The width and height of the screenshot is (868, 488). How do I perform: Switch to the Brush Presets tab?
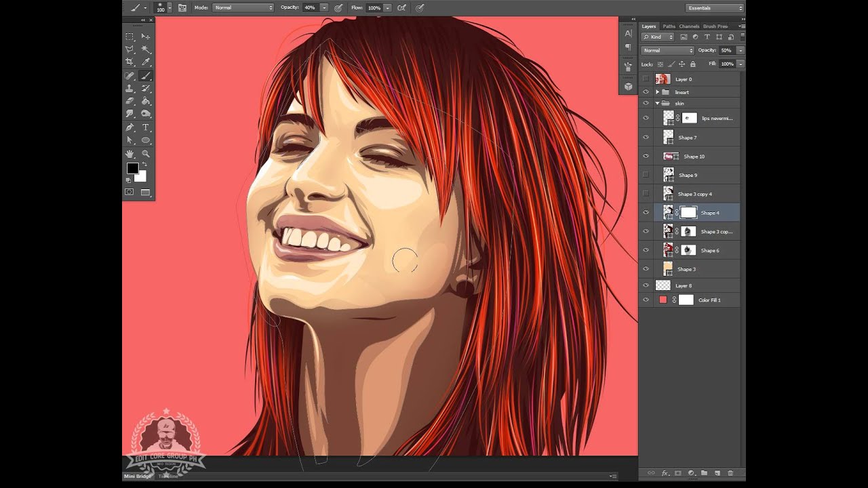[x=715, y=26]
